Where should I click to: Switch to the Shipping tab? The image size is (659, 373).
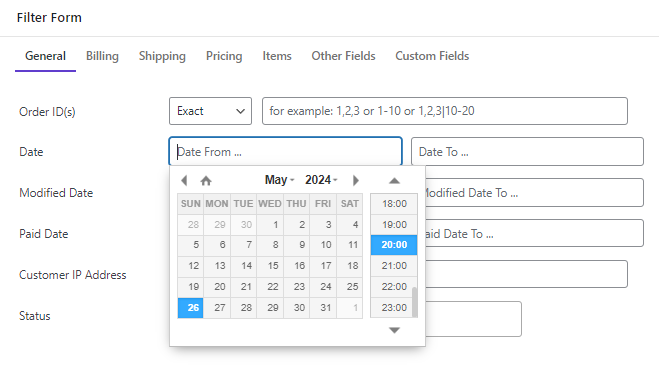(x=162, y=56)
